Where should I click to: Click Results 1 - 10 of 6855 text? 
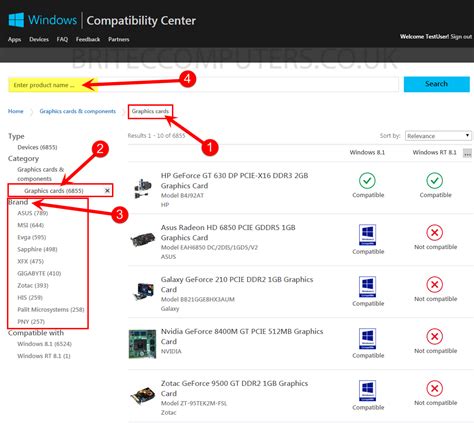click(156, 135)
